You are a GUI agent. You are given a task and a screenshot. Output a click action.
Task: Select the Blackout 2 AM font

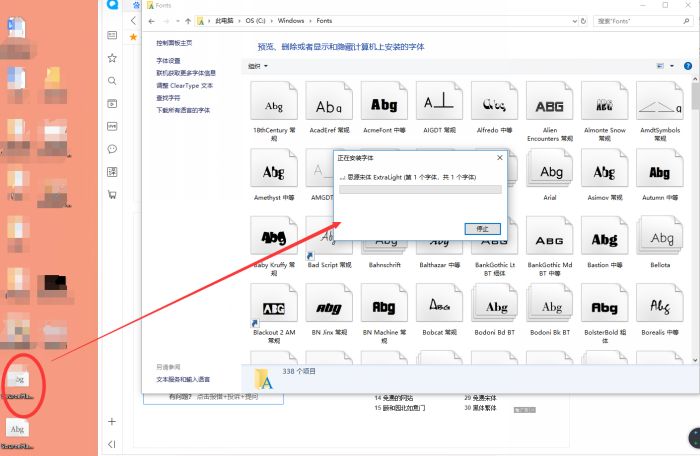click(x=274, y=313)
